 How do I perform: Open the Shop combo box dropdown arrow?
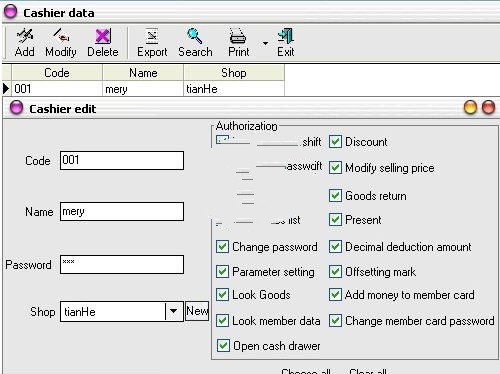173,311
